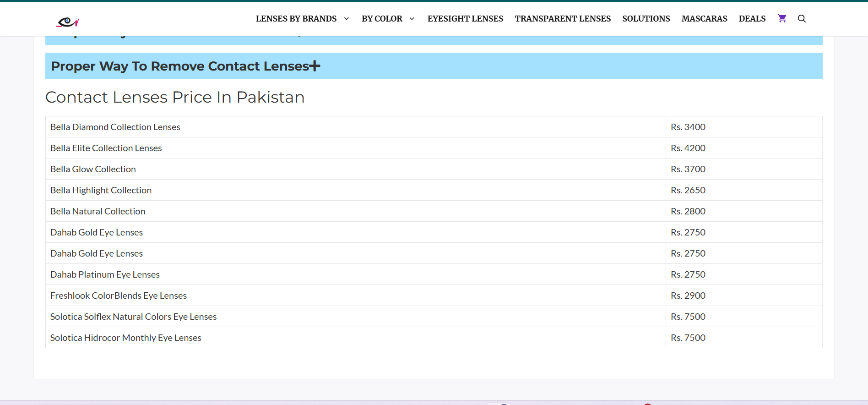Expand Proper Way To Remove Contact Lenses section
Image resolution: width=868 pixels, height=405 pixels.
[x=315, y=66]
